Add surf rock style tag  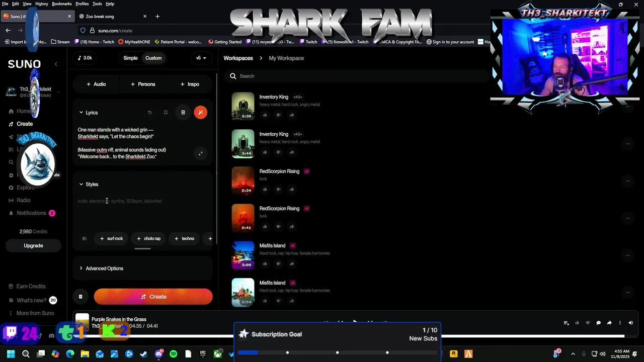click(111, 238)
